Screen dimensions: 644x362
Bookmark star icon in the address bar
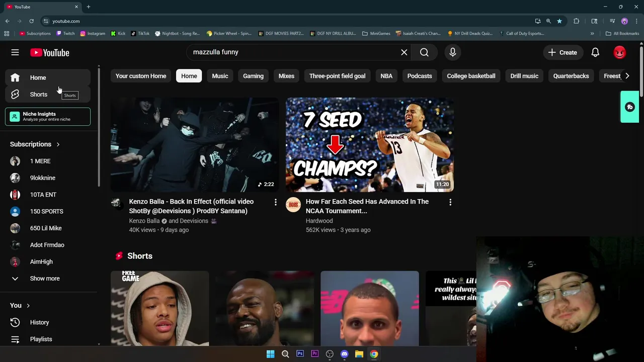[x=559, y=21]
